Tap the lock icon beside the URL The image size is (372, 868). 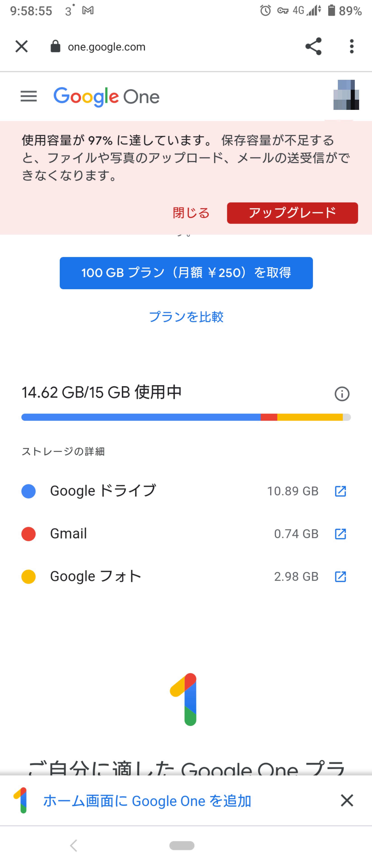click(x=55, y=47)
